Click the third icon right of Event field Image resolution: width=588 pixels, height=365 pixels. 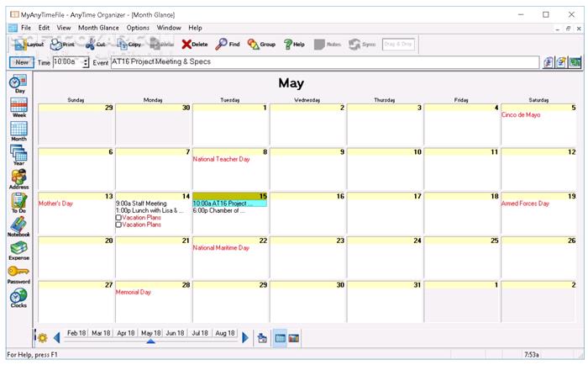[x=575, y=62]
